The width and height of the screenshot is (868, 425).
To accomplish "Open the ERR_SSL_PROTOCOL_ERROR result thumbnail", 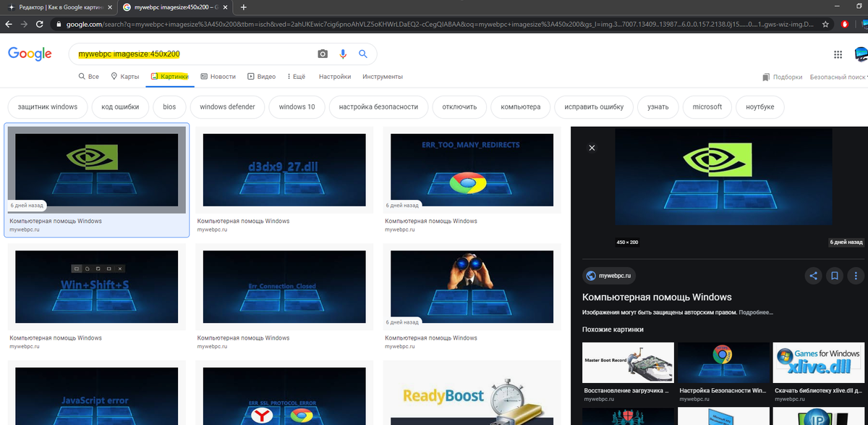I will coord(284,392).
